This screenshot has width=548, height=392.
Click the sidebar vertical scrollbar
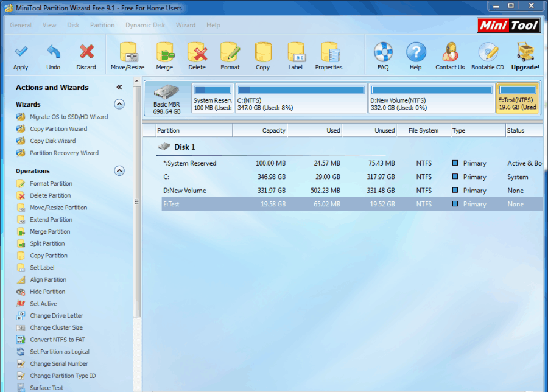point(136,201)
